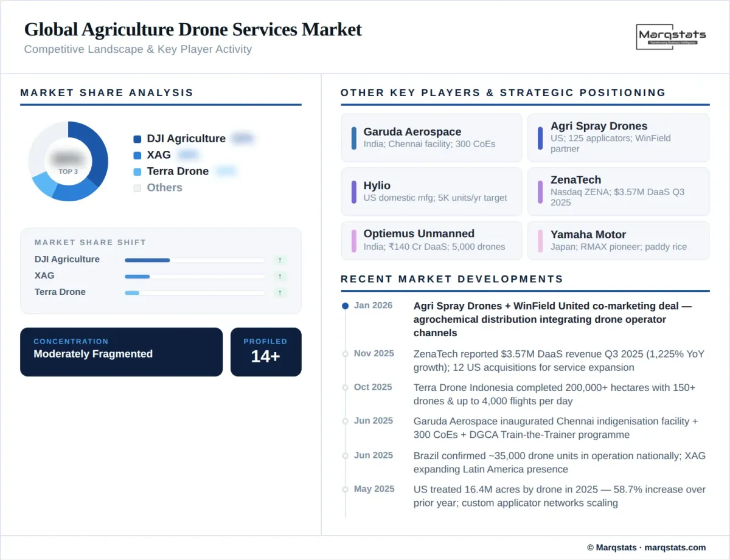
Task: Click the Market Share Analysis heading
Action: click(106, 93)
